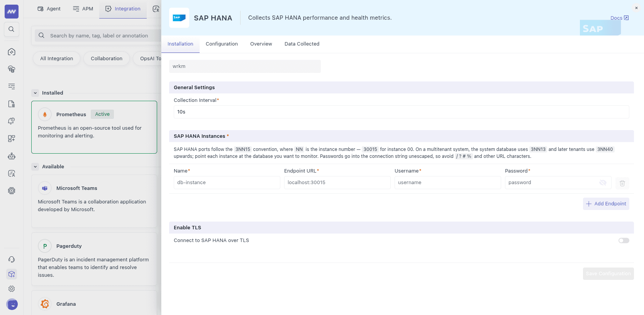Open the document report icon in the sidebar
The height and width of the screenshot is (315, 644).
click(12, 104)
